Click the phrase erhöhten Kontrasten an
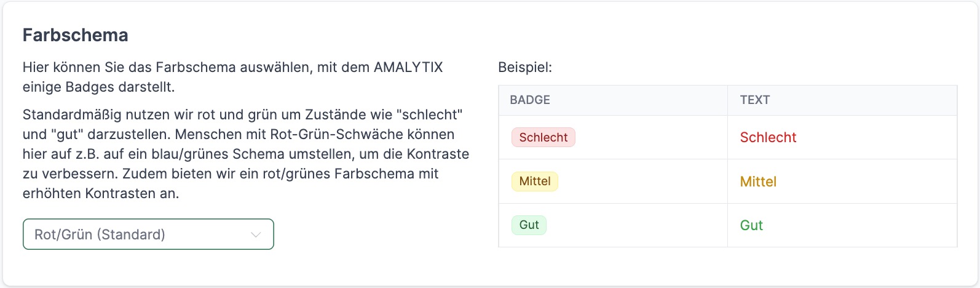 pos(101,193)
